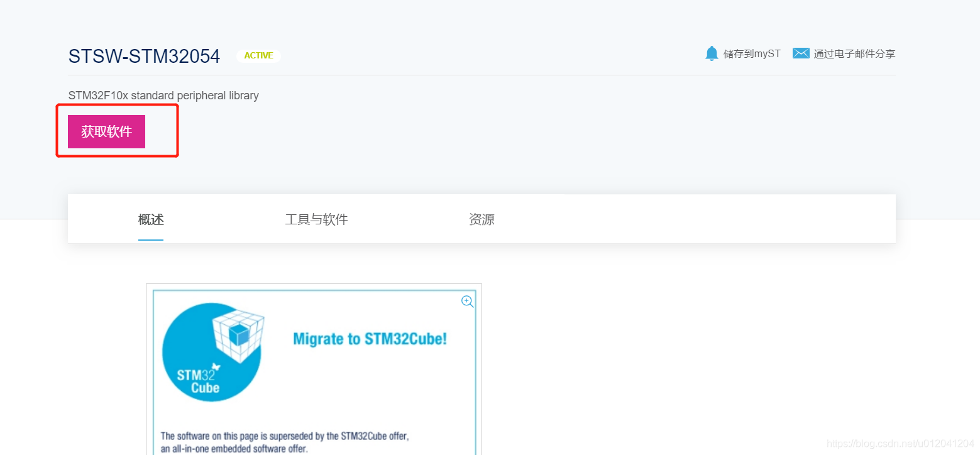
Task: Open the 工具与软件 tab
Action: (316, 219)
